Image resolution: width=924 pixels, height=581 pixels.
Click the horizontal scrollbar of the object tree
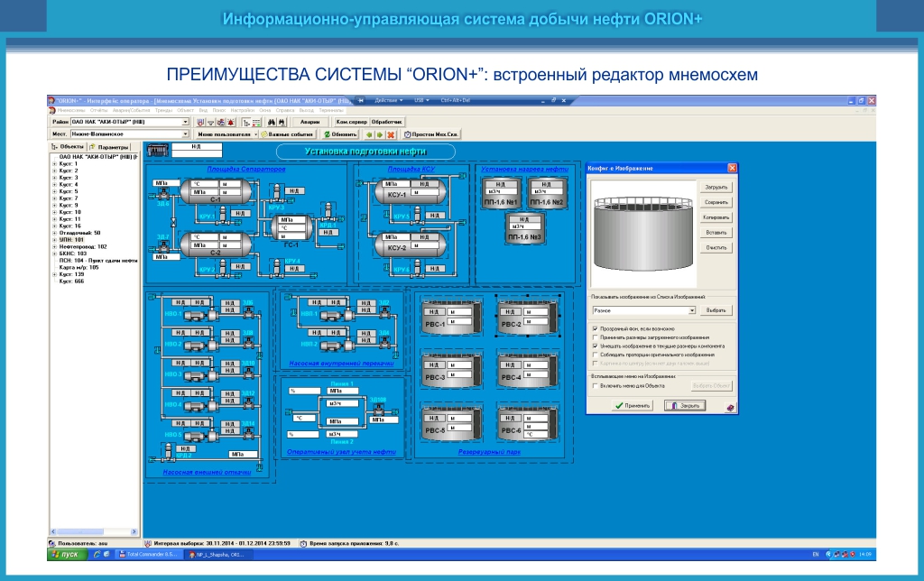pyautogui.click(x=94, y=531)
